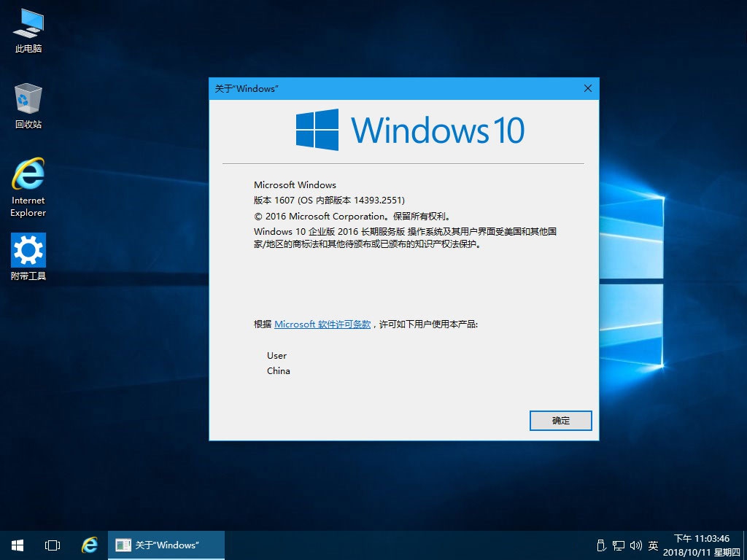The height and width of the screenshot is (560, 747).
Task: Open the Microsoft 软件许可条款 link
Action: 322,324
